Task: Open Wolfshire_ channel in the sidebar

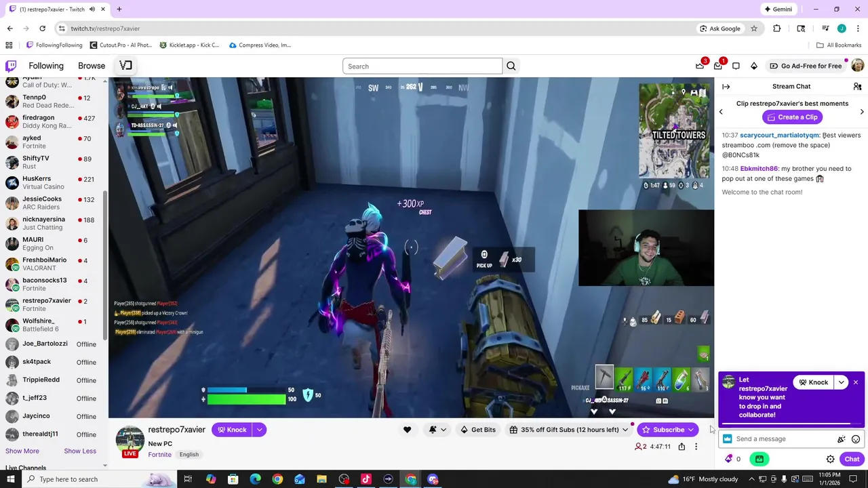Action: pyautogui.click(x=53, y=325)
